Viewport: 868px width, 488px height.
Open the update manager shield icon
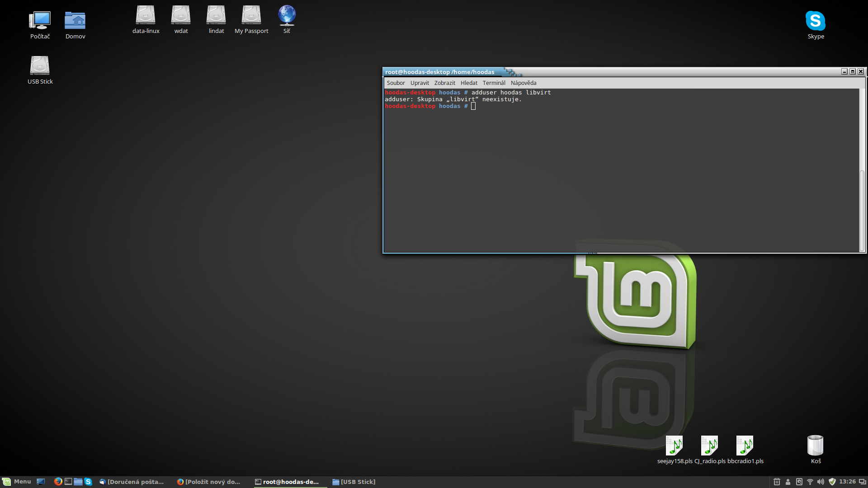coord(832,482)
